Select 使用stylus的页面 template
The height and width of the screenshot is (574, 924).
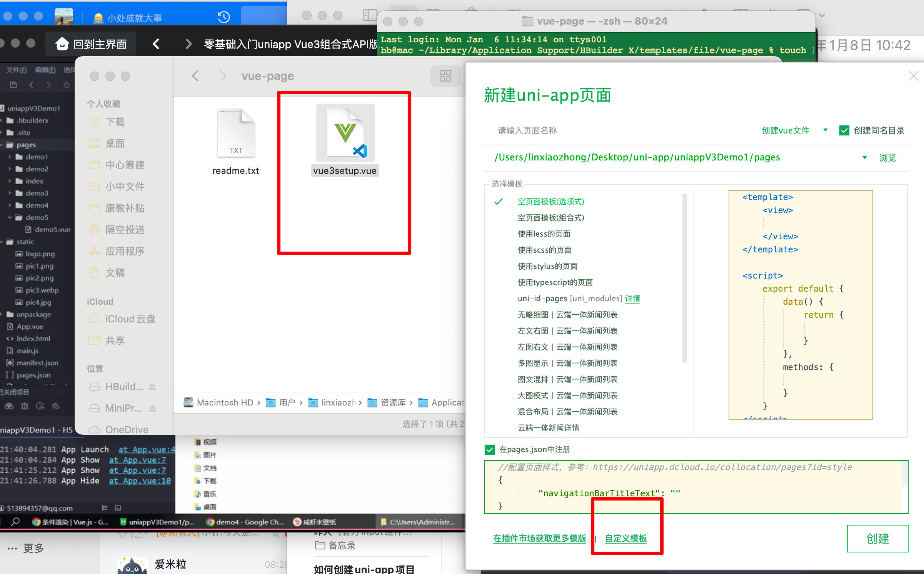coord(548,266)
